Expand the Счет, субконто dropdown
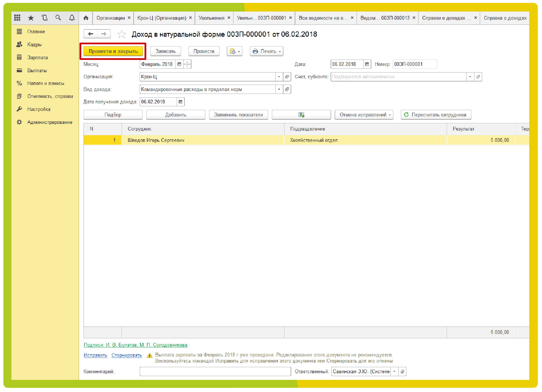542x392 pixels. tap(470, 77)
